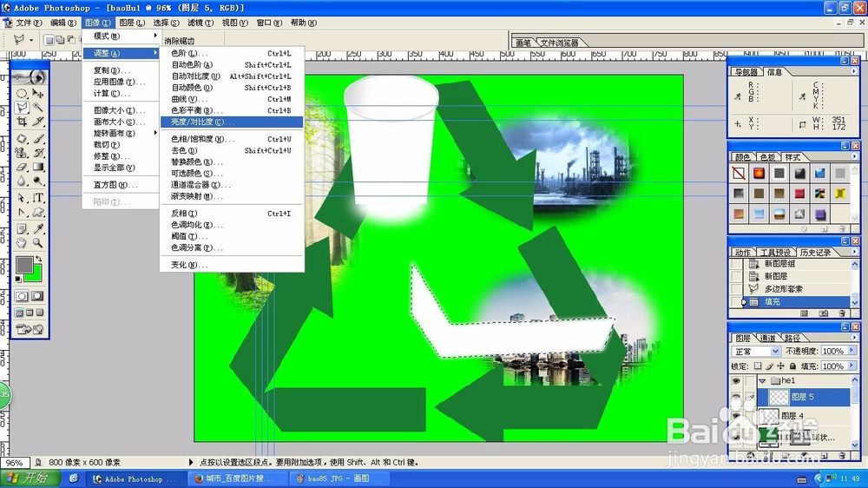Select the Eraser tool
The width and height of the screenshot is (868, 488).
coord(22,166)
